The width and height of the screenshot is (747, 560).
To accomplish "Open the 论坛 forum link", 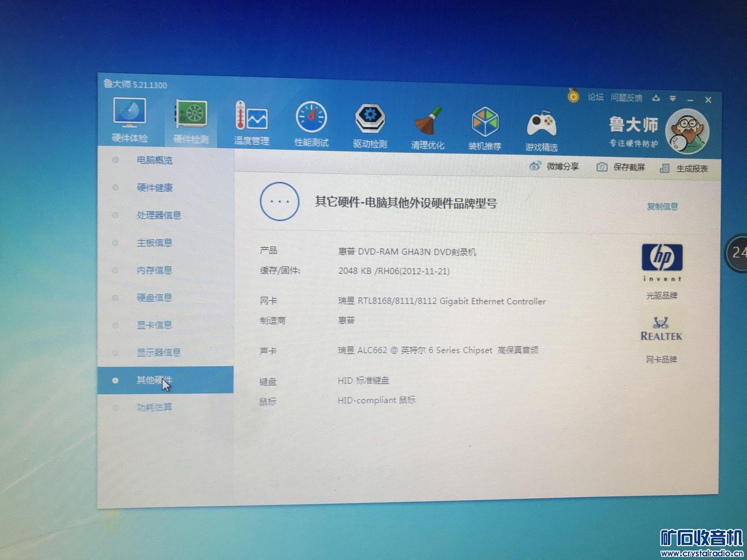I will (596, 97).
